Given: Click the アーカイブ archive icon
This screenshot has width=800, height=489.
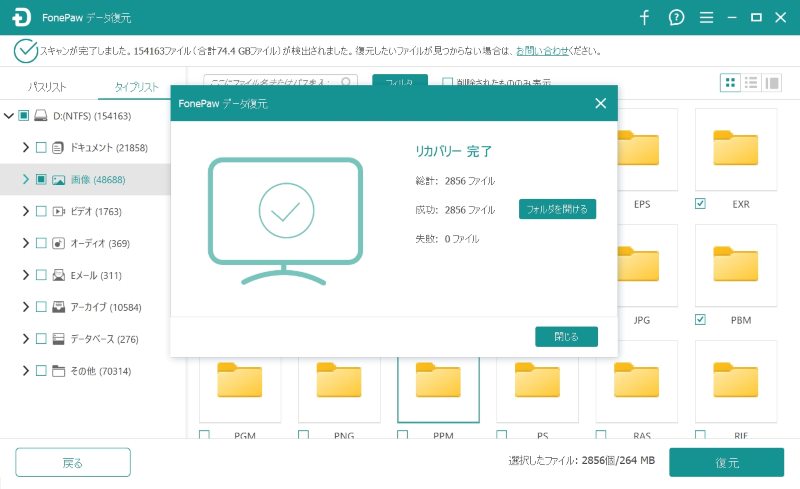Looking at the screenshot, I should coord(59,307).
